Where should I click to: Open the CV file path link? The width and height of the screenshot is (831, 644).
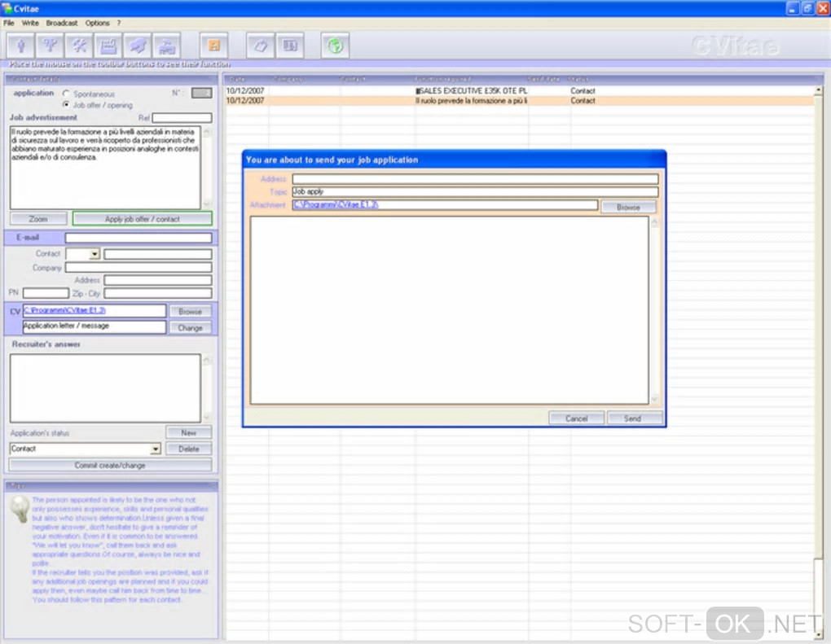64,310
